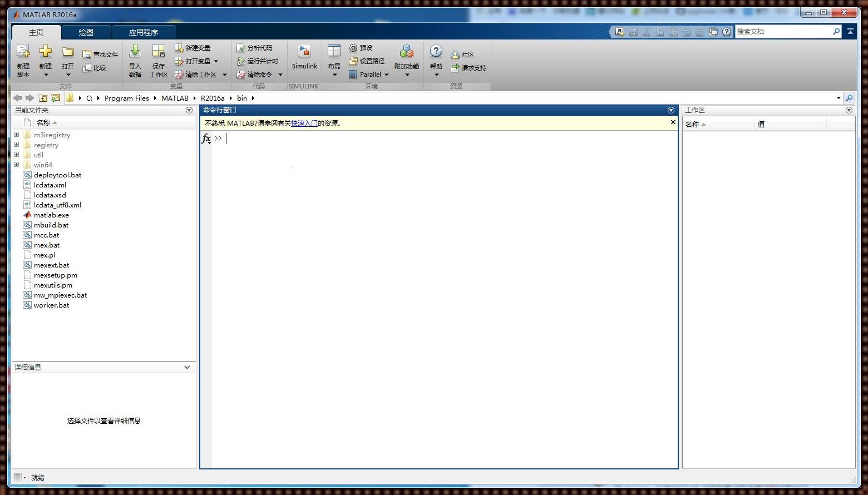Click the help icon in quick access toolbar

[727, 32]
